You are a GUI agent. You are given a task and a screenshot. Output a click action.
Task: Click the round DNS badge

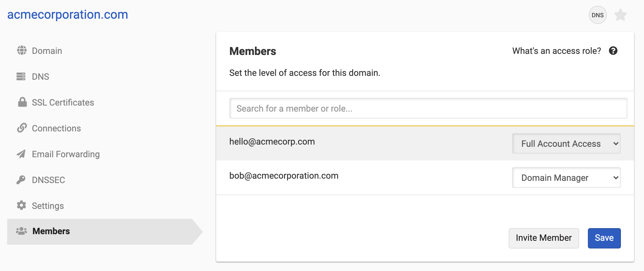[598, 15]
